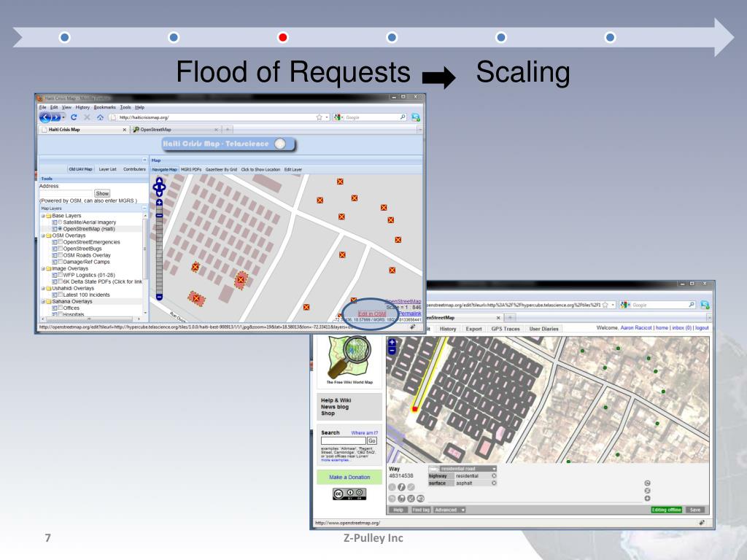Collapse OSM Overlays tree folder
The height and width of the screenshot is (560, 747).
point(42,236)
